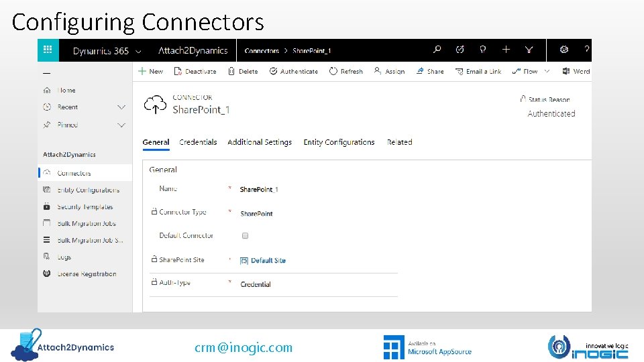Open Bulk Migration Job S... in sidebar

coord(85,240)
